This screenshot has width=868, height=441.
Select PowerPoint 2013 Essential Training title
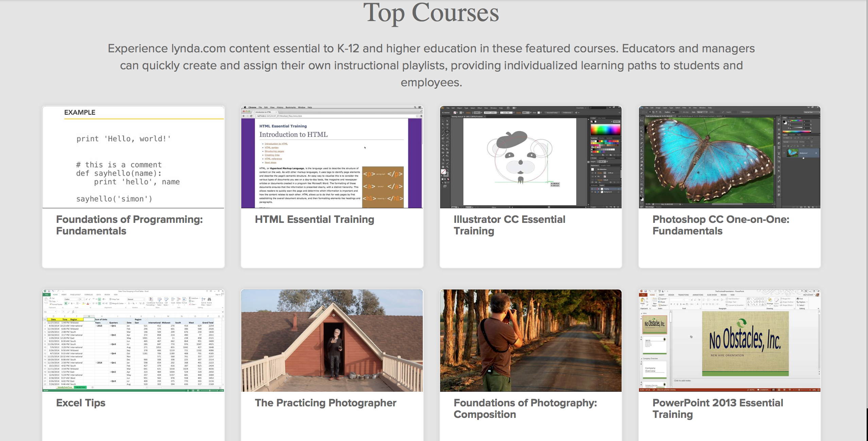pos(717,408)
